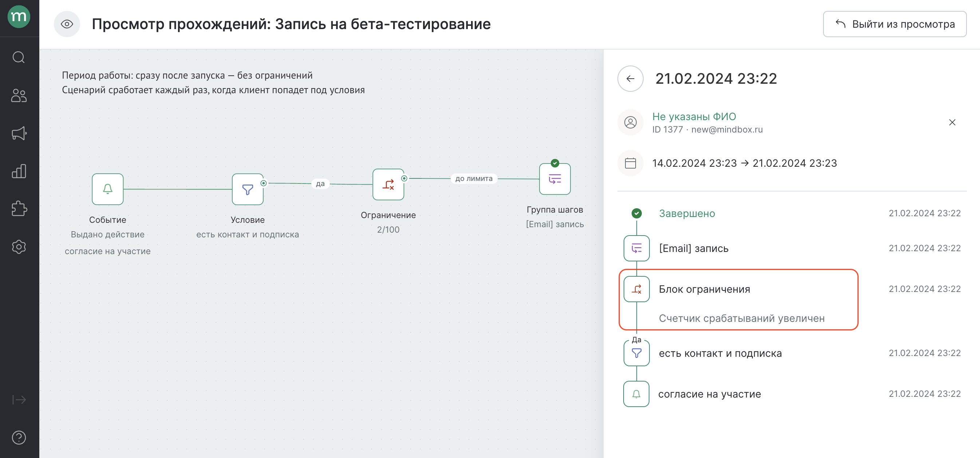Click the Завершено status label
Screen dimensions: 980x458
pyautogui.click(x=687, y=213)
